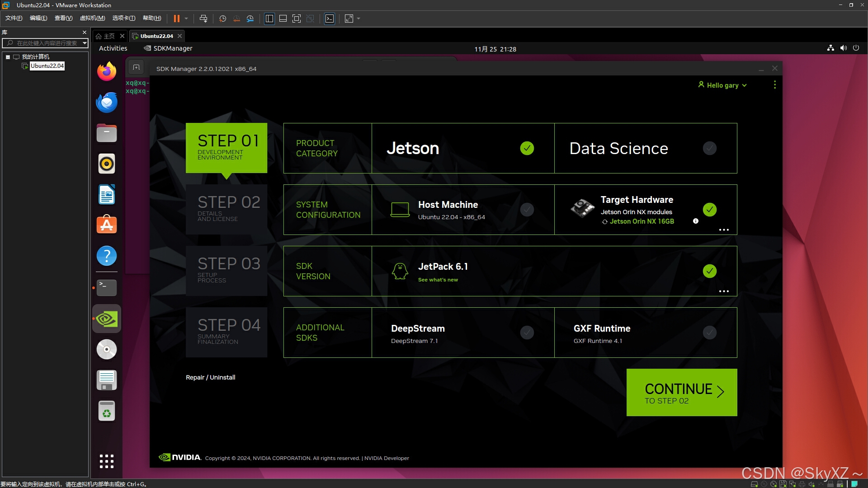This screenshot has width=868, height=488.
Task: Select STEP 03 Setup Process
Action: 226,271
